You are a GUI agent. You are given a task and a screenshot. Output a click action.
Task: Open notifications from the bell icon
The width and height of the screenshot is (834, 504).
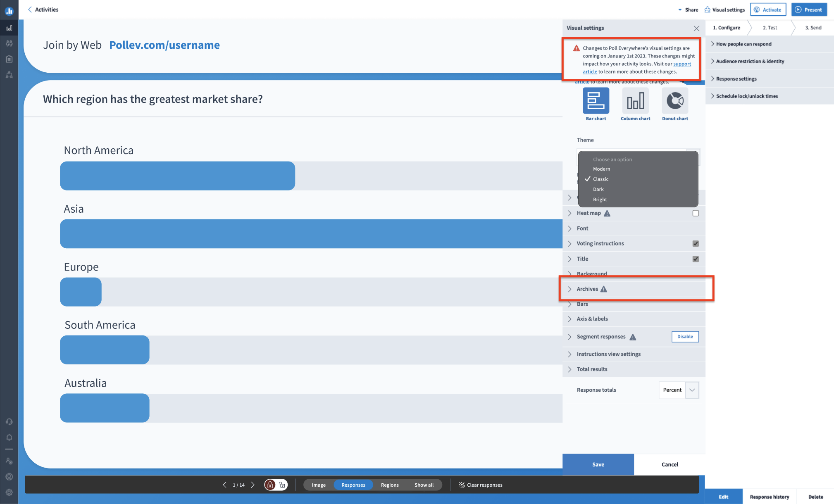point(9,437)
